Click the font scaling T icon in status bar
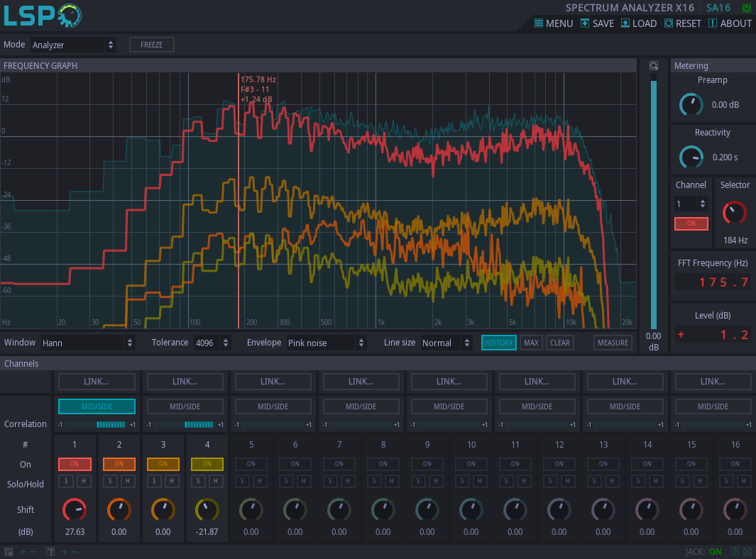This screenshot has height=559, width=756. click(x=50, y=552)
